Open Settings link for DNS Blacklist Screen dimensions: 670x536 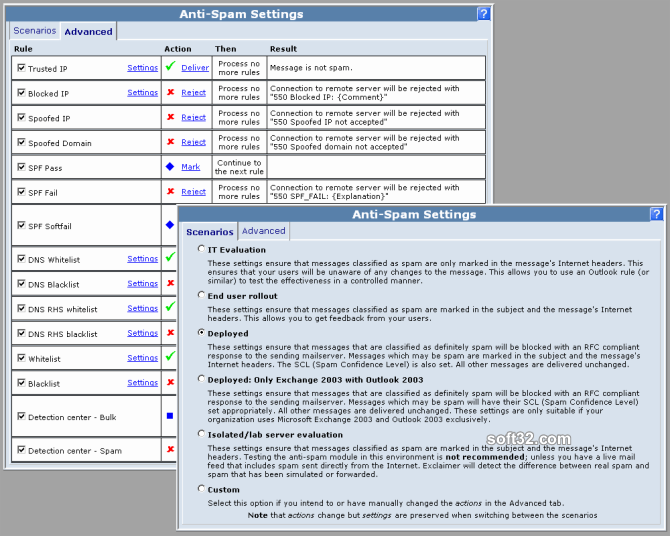click(142, 283)
